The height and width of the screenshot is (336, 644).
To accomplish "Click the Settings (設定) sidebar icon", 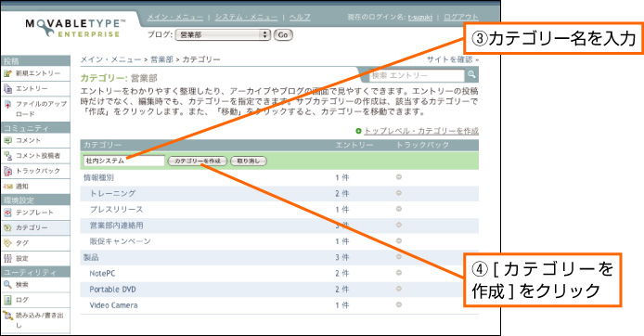I will 7,259.
